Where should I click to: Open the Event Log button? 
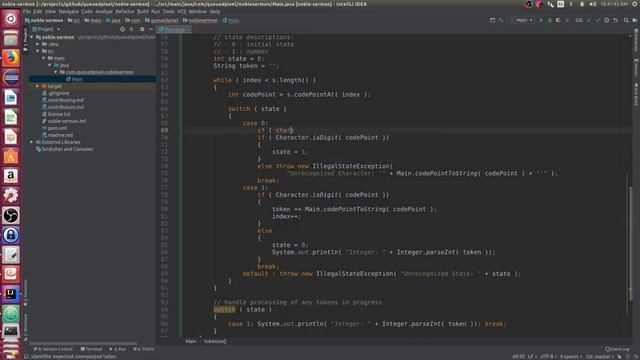pyautogui.click(x=617, y=349)
